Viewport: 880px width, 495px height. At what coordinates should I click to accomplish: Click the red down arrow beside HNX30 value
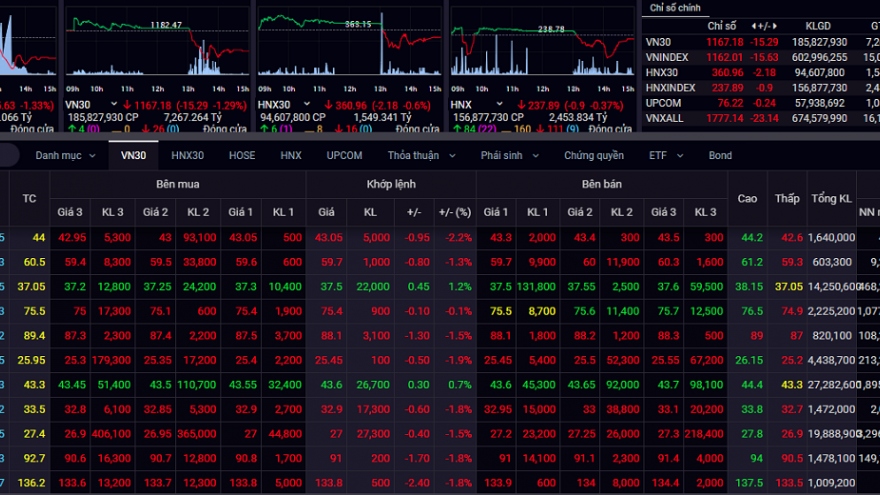pos(327,104)
